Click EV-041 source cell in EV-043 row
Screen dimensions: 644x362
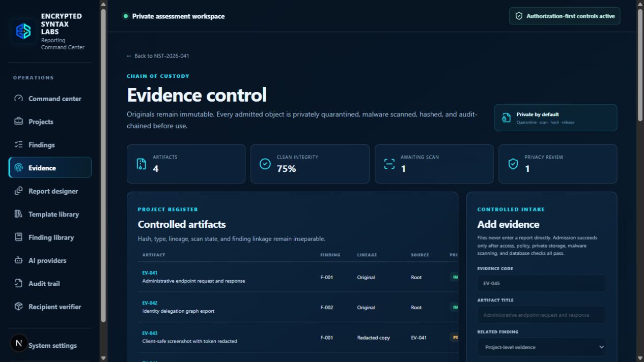point(418,338)
